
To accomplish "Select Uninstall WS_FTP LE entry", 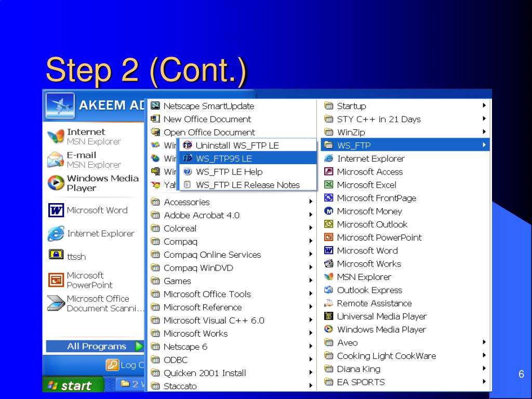I will (x=248, y=145).
